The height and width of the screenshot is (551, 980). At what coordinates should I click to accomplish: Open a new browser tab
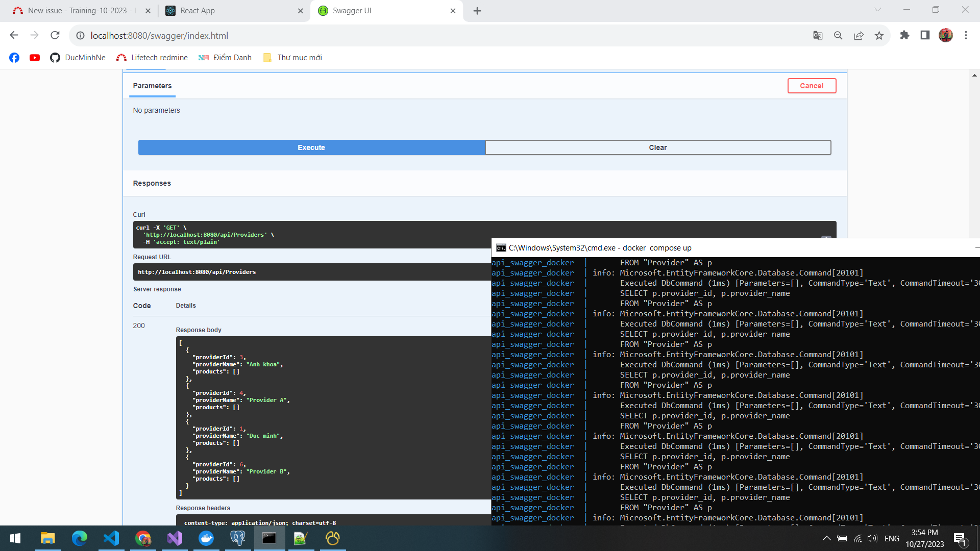[x=477, y=11]
